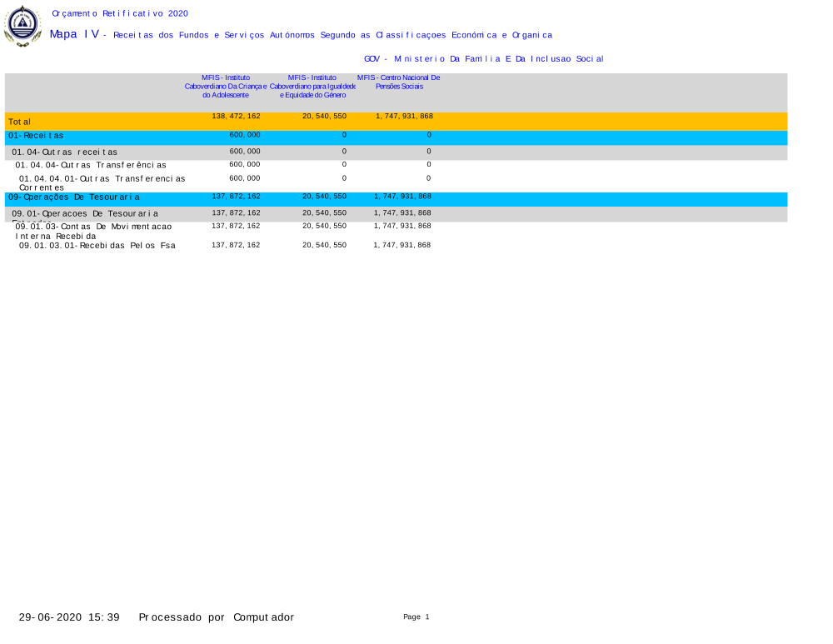Click the "01.04.04.01-Outras Transferencias Correntes" row
This screenshot has height=644, width=833.
(102, 182)
